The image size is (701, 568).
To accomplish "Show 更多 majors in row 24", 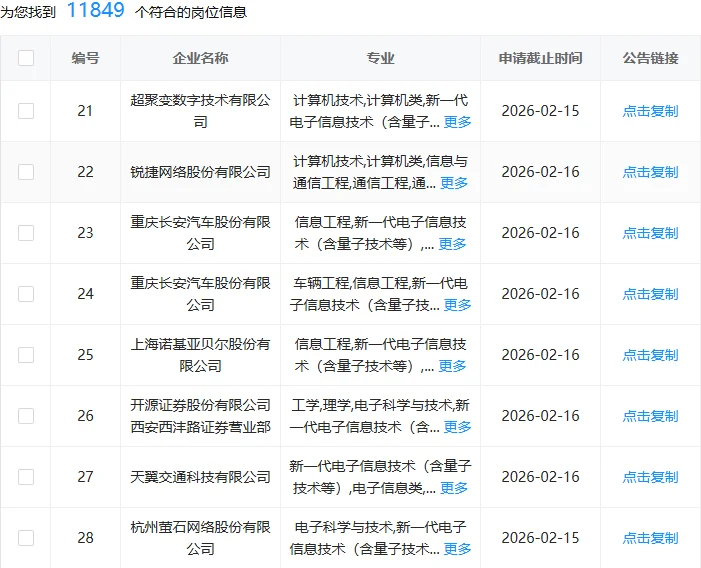I will (x=457, y=305).
